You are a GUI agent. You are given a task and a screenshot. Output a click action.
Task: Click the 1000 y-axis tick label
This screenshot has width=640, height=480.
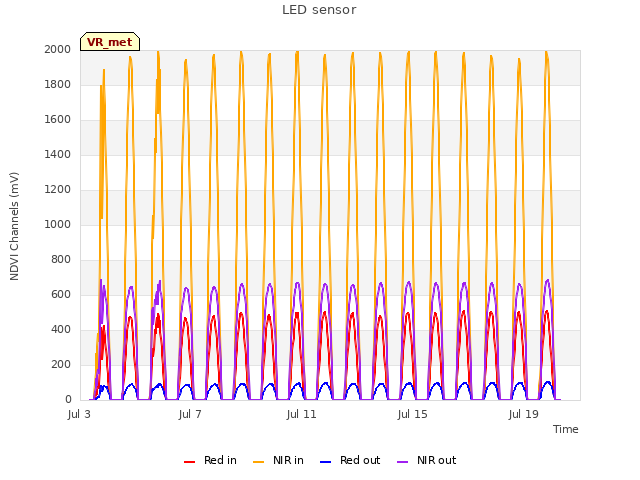(x=58, y=224)
